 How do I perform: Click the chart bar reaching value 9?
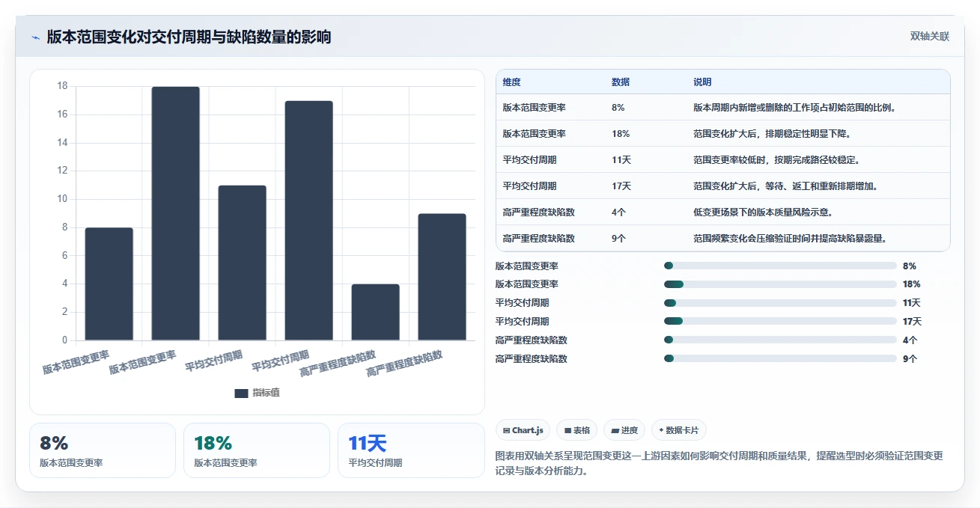[442, 277]
